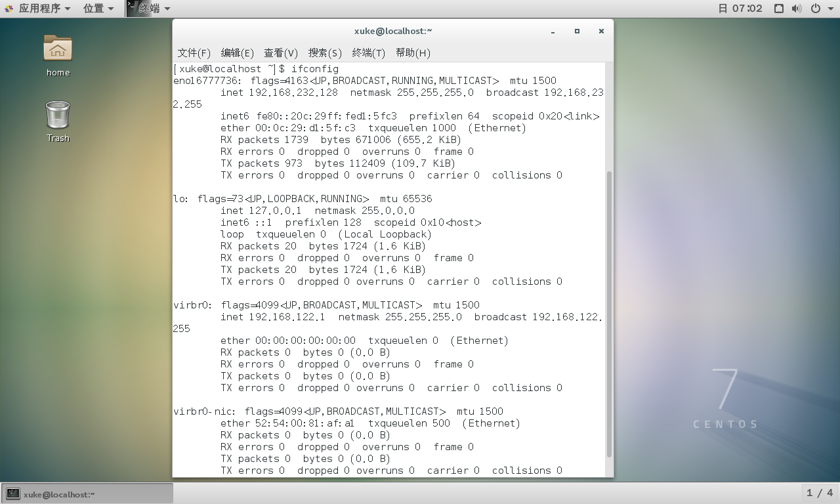This screenshot has width=840, height=504.
Task: Expand the system menu arrow beside power icon
Action: coord(829,9)
